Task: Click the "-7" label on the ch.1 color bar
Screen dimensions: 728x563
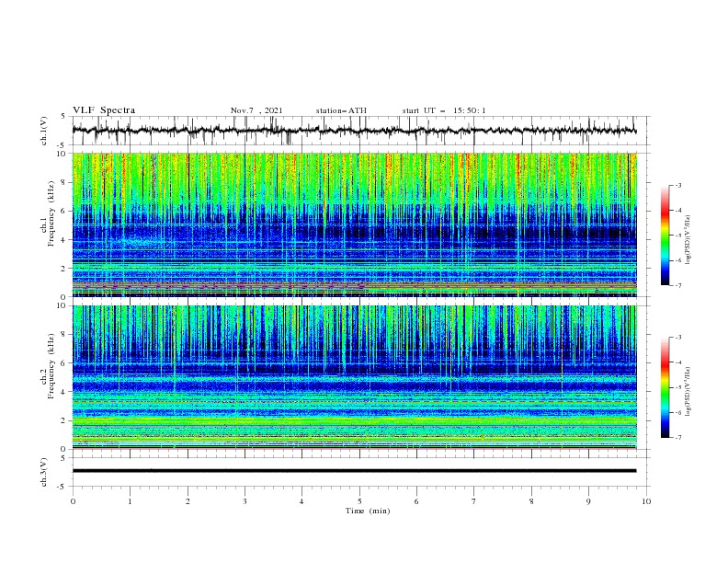Action: tap(678, 285)
